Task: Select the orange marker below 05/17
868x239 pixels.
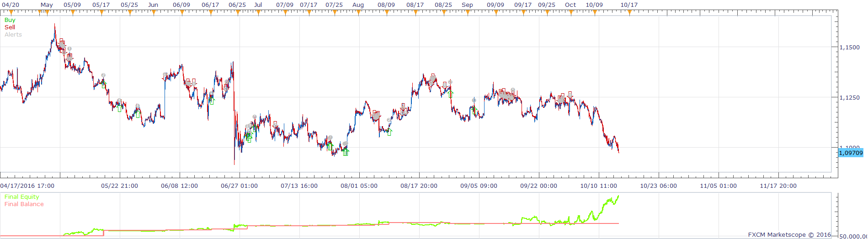Action: click(x=101, y=12)
